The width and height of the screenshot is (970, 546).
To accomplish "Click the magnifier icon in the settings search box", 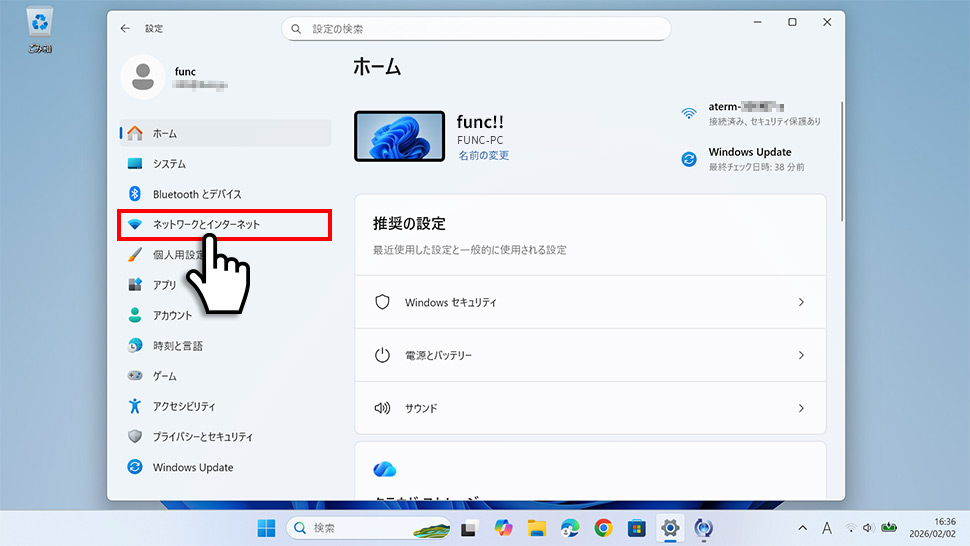I will [296, 29].
